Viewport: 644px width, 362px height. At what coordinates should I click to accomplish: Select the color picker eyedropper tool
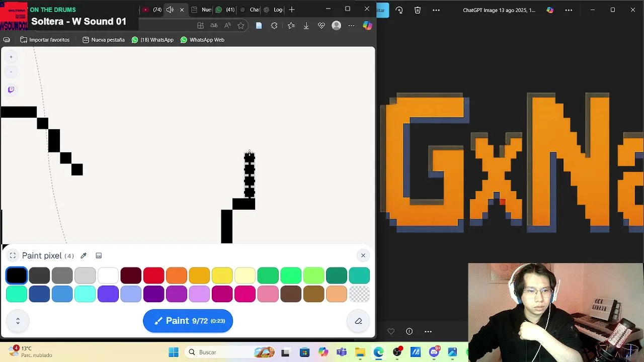(84, 255)
